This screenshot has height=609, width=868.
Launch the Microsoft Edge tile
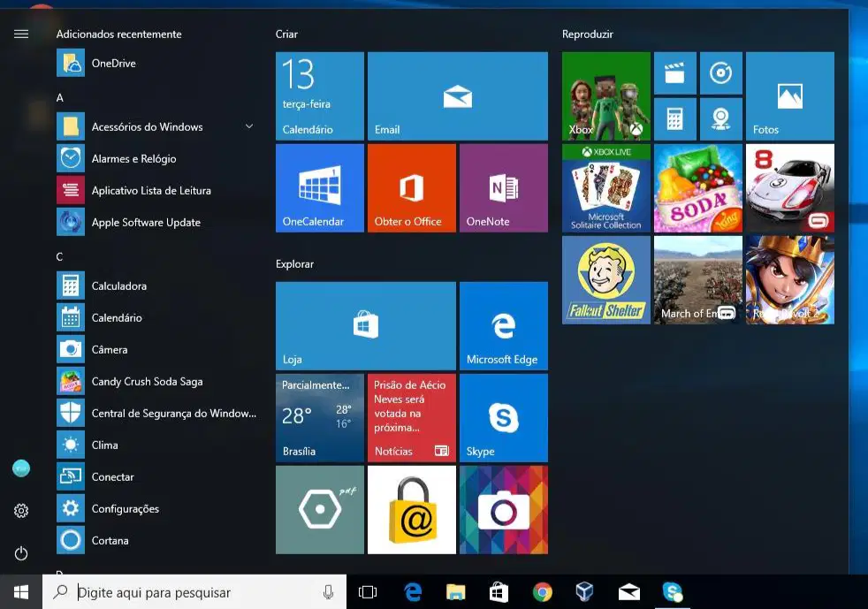tap(504, 326)
